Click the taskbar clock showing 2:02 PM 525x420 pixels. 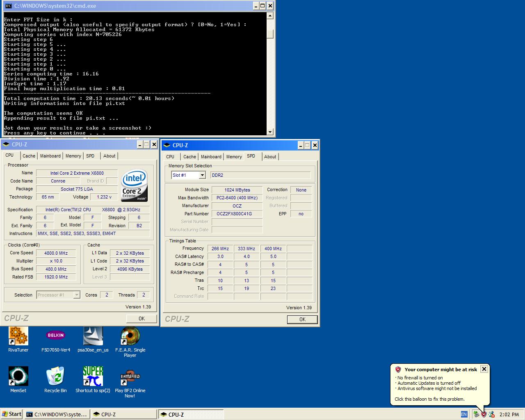[x=509, y=414]
